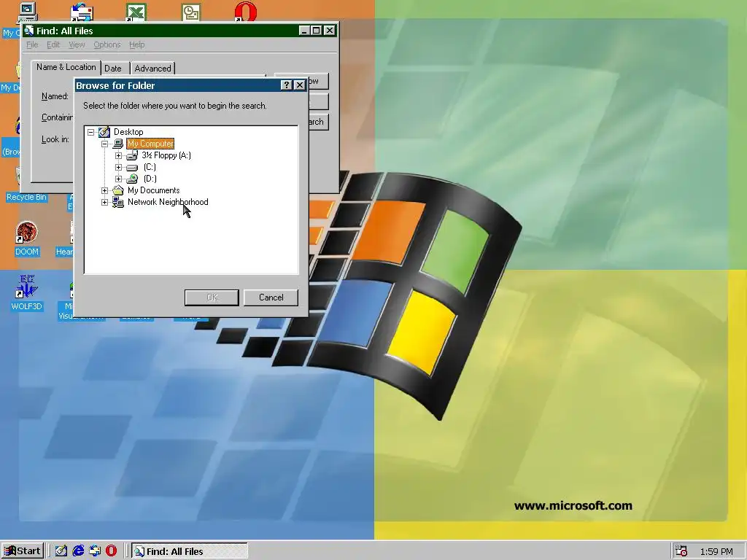Close the Browse for Folder dialog

pyautogui.click(x=300, y=85)
